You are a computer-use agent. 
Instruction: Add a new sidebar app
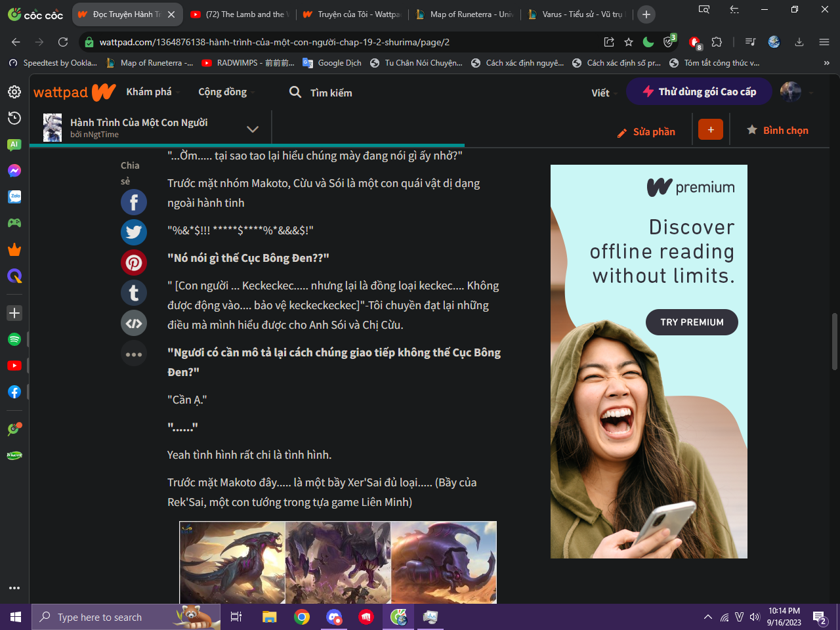[14, 313]
